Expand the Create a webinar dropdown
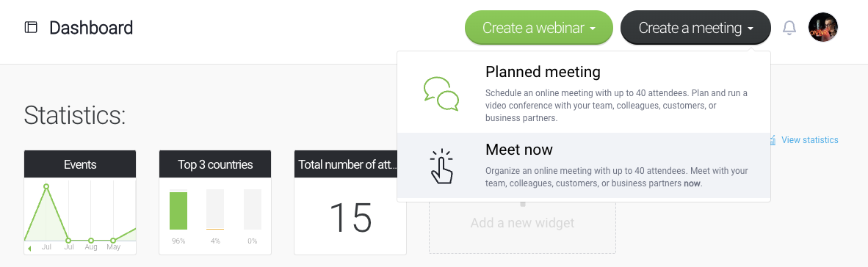The width and height of the screenshot is (868, 267). pyautogui.click(x=538, y=28)
